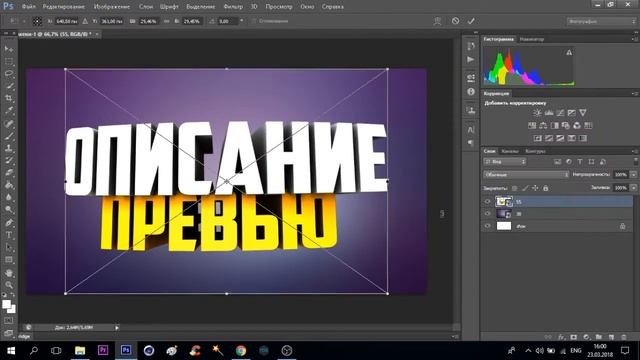Viewport: 640px width, 360px height.
Task: Open the layer kind filter dropdown
Action: [x=505, y=162]
